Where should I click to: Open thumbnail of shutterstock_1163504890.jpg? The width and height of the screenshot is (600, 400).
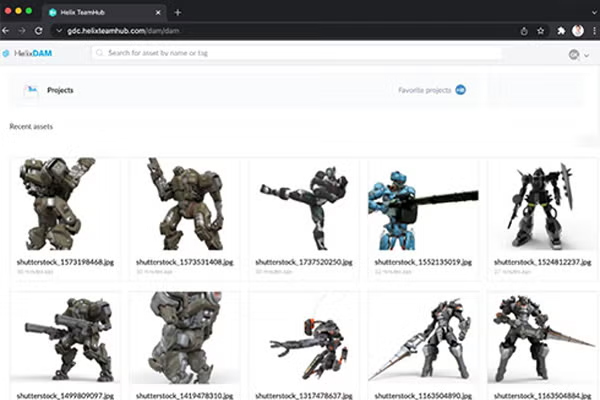[x=423, y=337]
